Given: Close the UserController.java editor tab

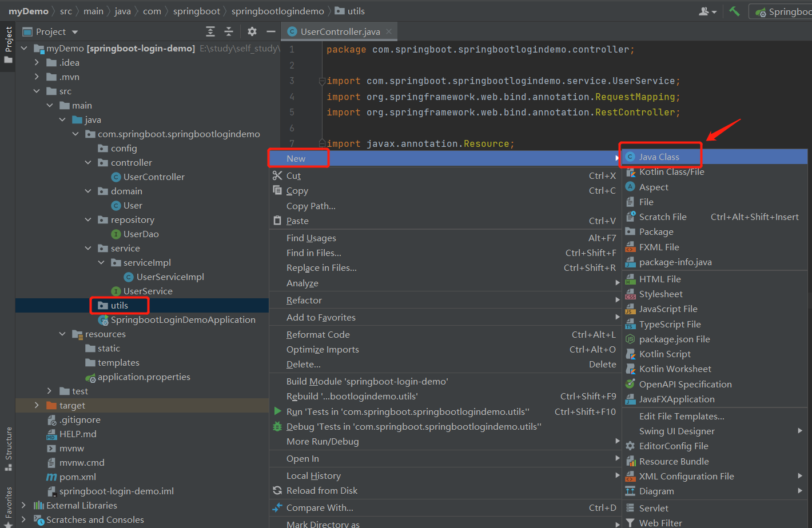Looking at the screenshot, I should tap(389, 31).
